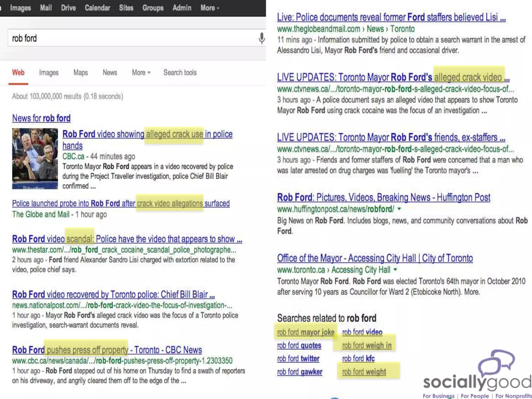Screen dimensions: 532x399
Task: Open Drive from the top navigation bar
Action: pos(68,8)
